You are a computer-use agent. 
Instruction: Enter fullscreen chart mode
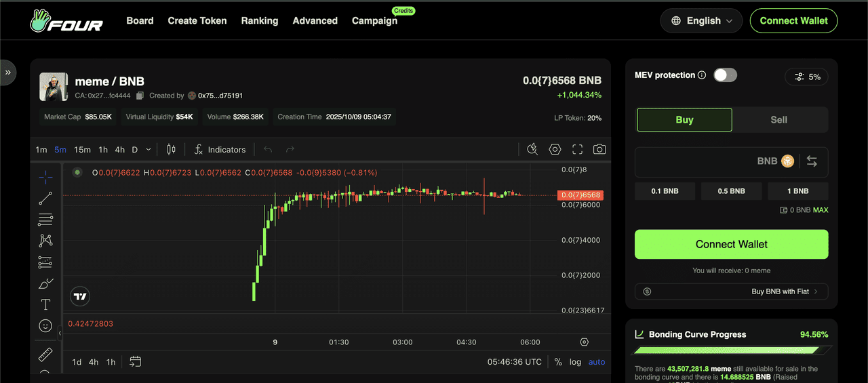pyautogui.click(x=577, y=149)
